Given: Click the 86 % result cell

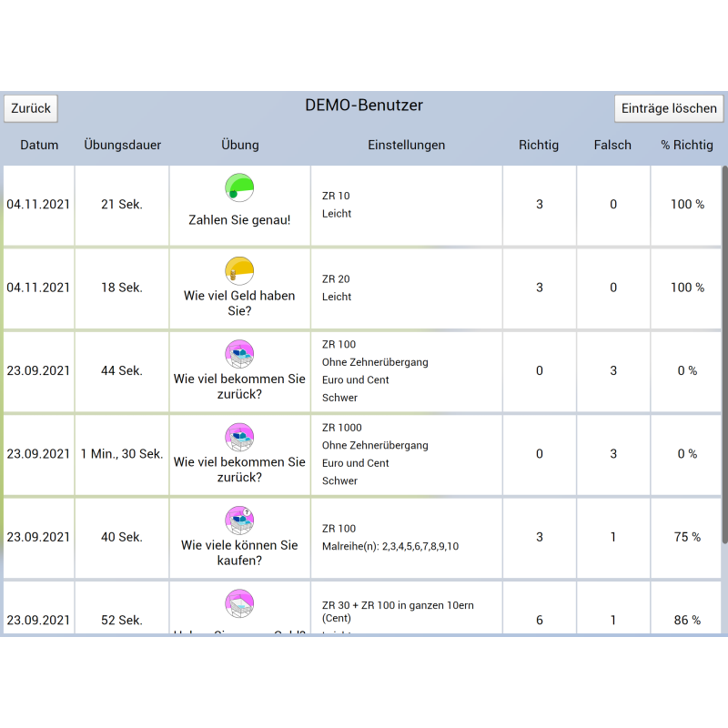Looking at the screenshot, I should (x=687, y=620).
